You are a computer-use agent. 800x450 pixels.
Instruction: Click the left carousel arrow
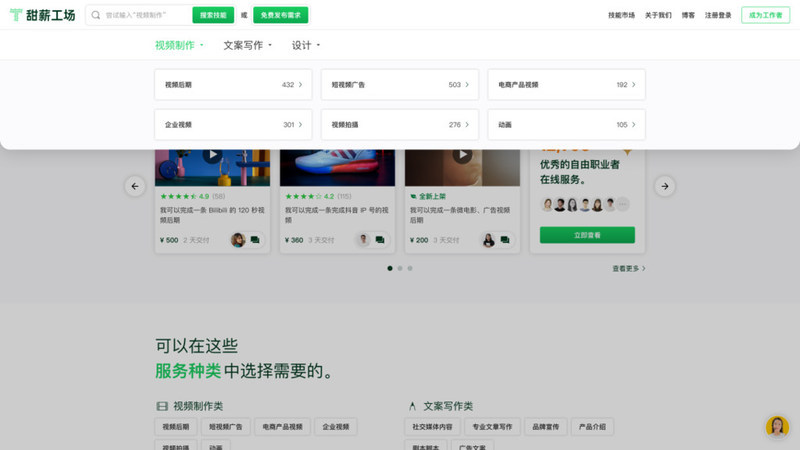(x=135, y=186)
